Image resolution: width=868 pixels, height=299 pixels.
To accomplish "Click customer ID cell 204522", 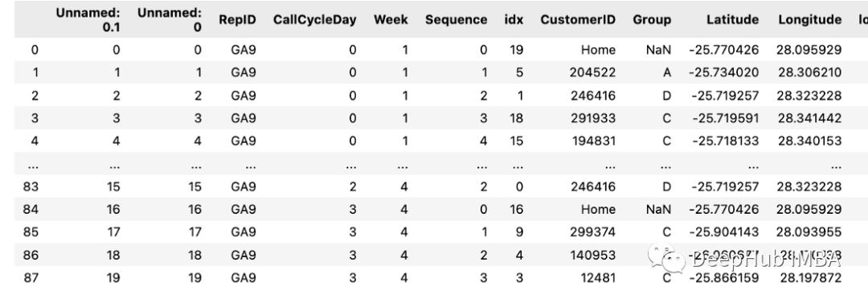I will tap(593, 72).
